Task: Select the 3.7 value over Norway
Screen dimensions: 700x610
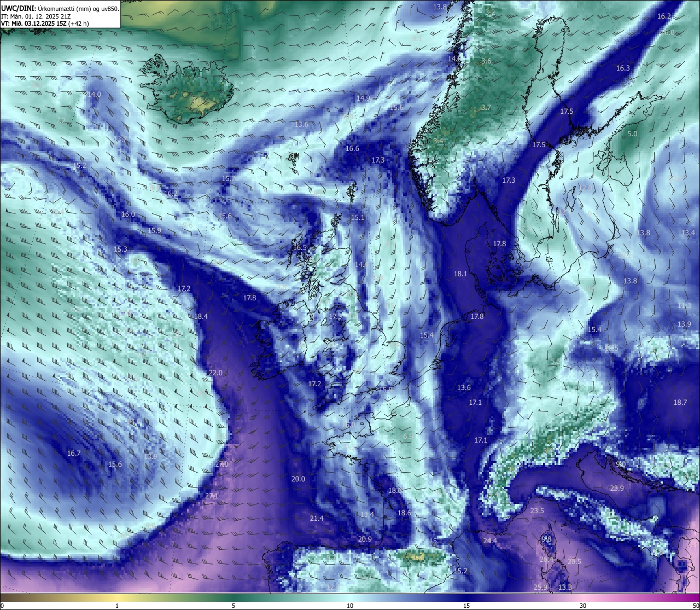Action: click(x=486, y=108)
